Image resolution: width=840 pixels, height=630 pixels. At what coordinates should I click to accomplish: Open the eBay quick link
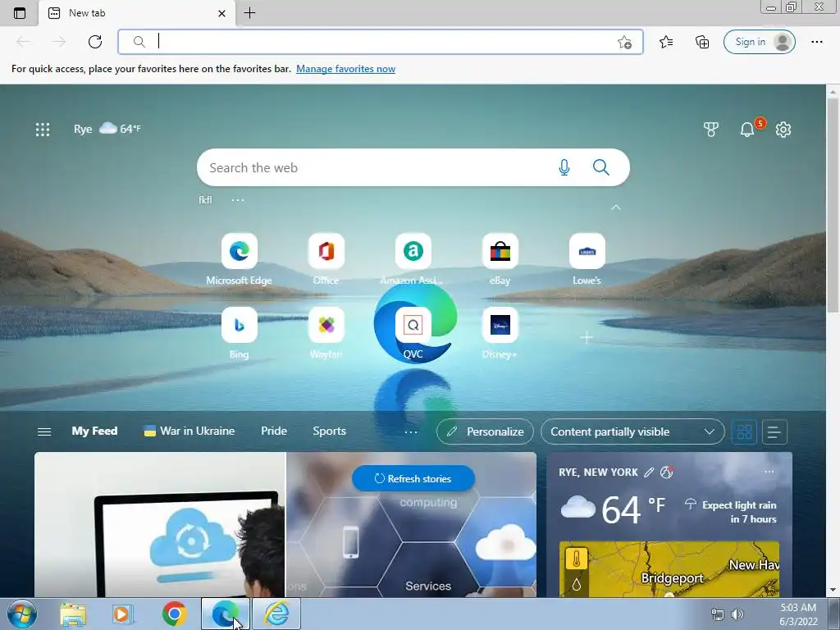(500, 259)
